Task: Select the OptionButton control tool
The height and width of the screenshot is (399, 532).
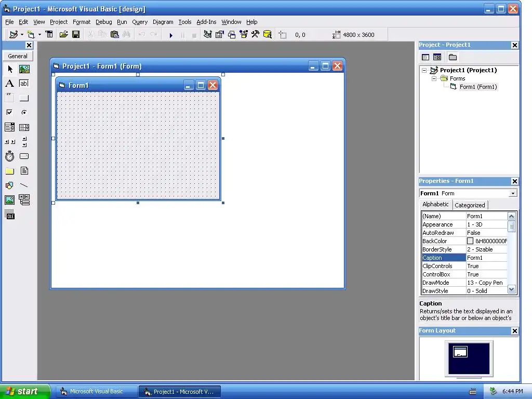Action: (x=24, y=112)
